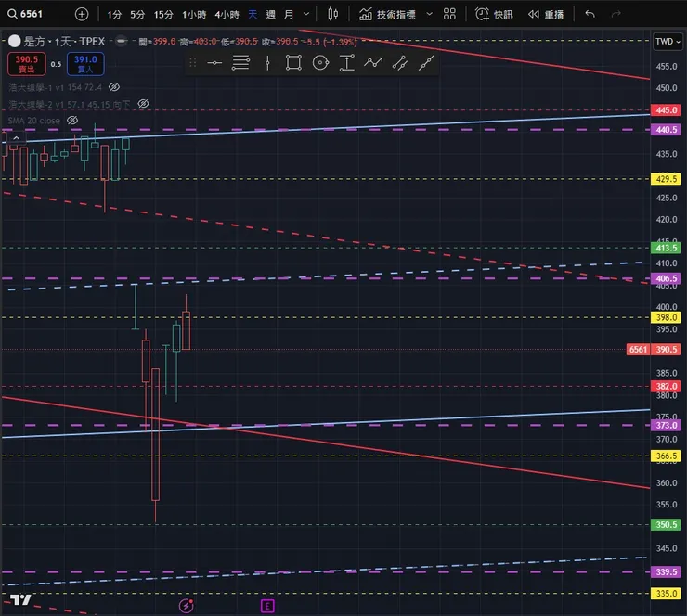
Task: Click the 373.0 purple price label
Action: tap(666, 425)
